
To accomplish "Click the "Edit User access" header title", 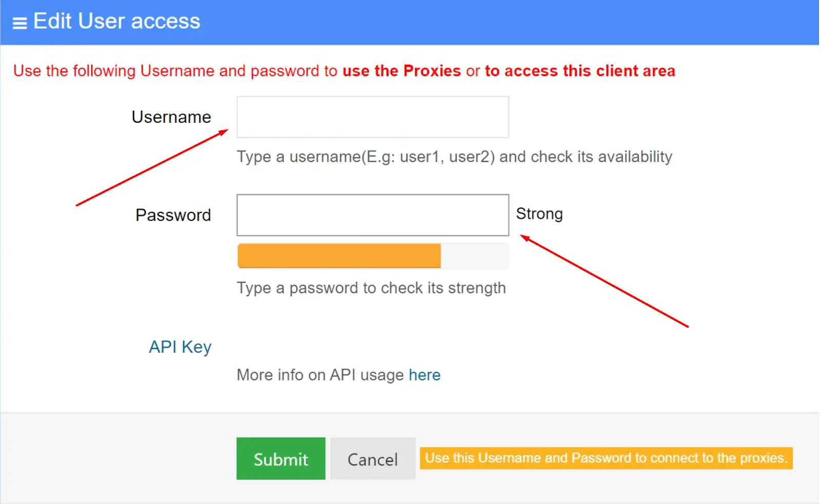I will point(116,22).
